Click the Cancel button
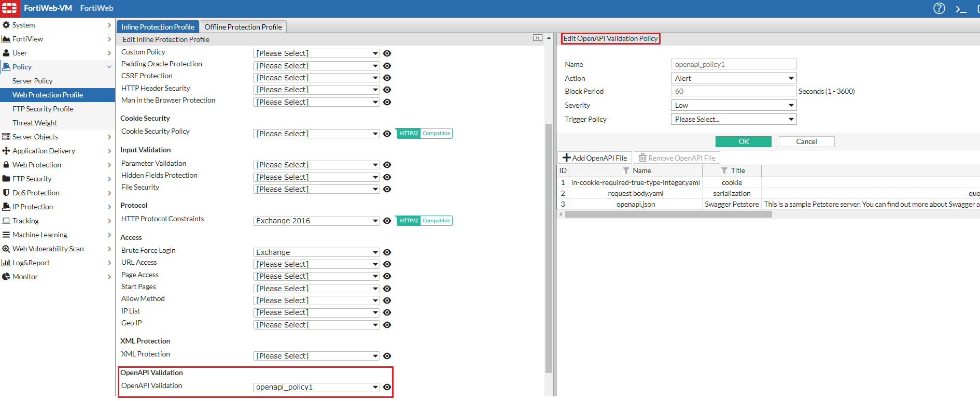Image resolution: width=980 pixels, height=401 pixels. pyautogui.click(x=806, y=141)
